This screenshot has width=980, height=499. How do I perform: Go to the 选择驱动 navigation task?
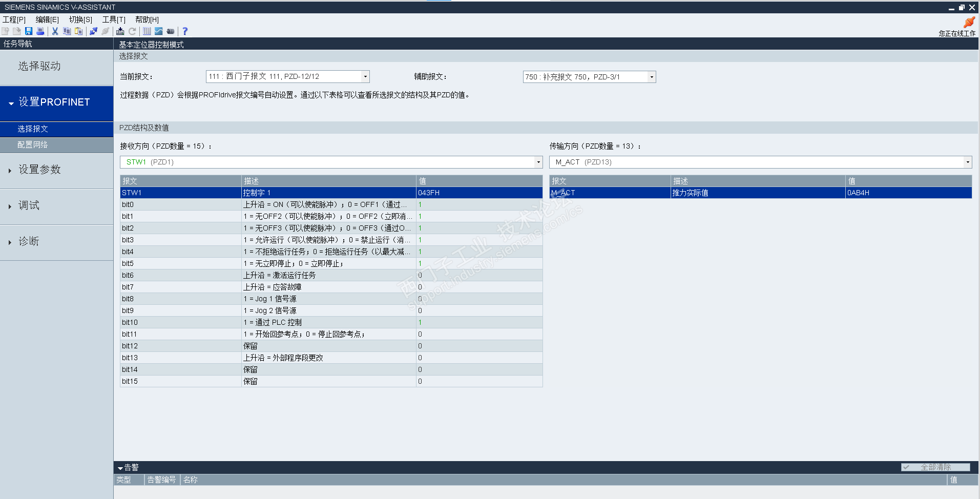pyautogui.click(x=56, y=67)
